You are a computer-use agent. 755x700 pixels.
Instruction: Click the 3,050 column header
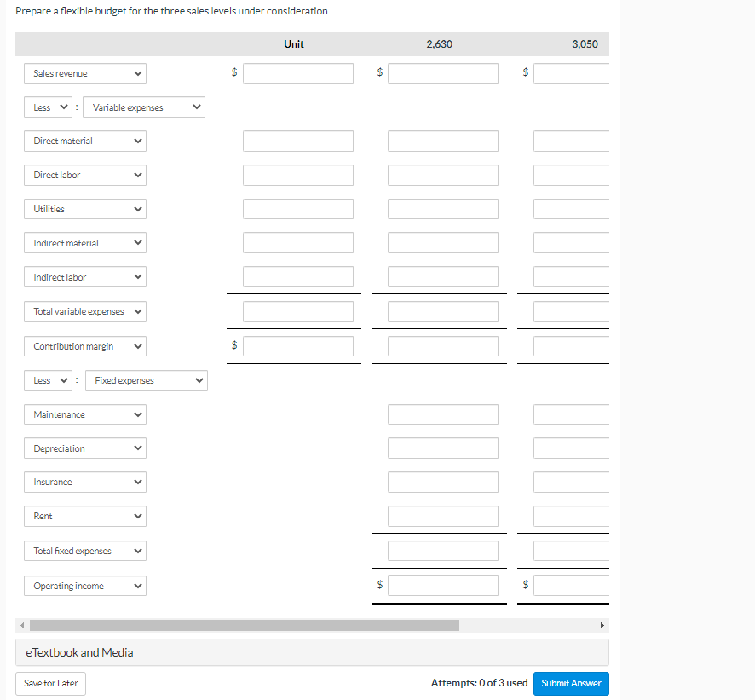tap(585, 44)
